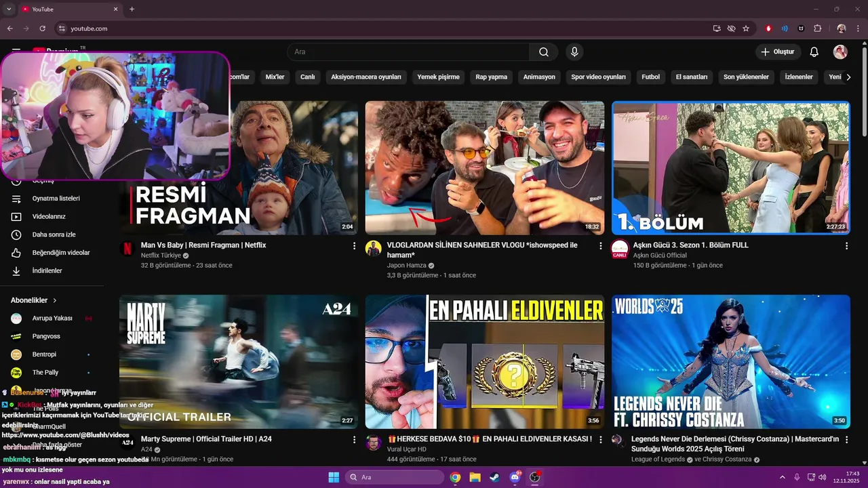This screenshot has height=488, width=868.
Task: Click into the YouTube Ara search field
Action: 408,52
